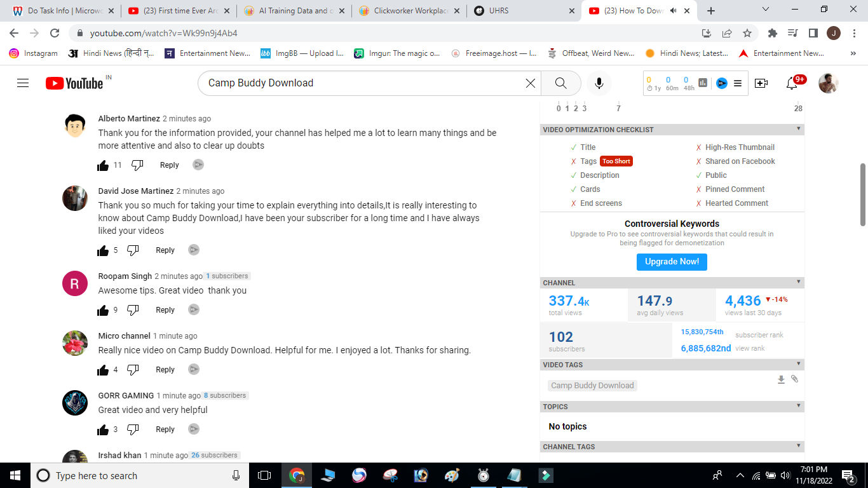Open the Windows Start menu
Screen dimensions: 868x488
click(x=15, y=475)
